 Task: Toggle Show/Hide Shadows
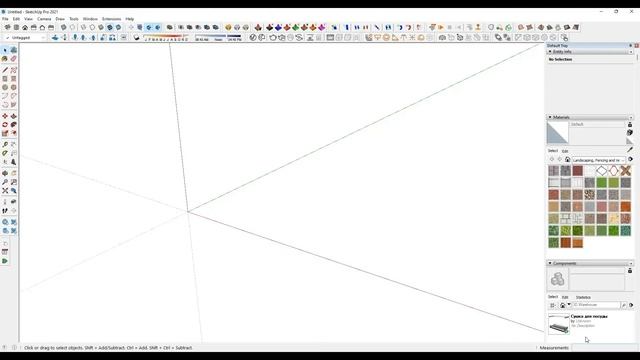click(136, 38)
